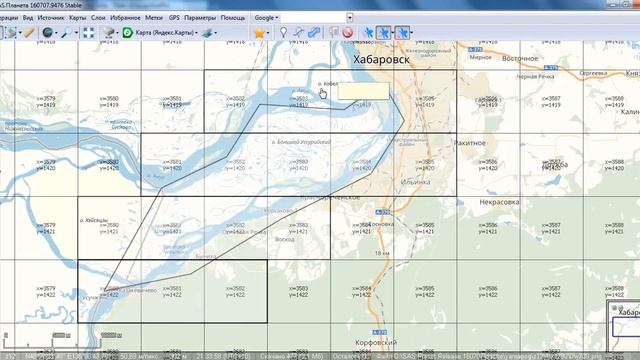Expand arrow after Карта (Яндекс.Карты)
The width and height of the screenshot is (640, 360).
197,33
